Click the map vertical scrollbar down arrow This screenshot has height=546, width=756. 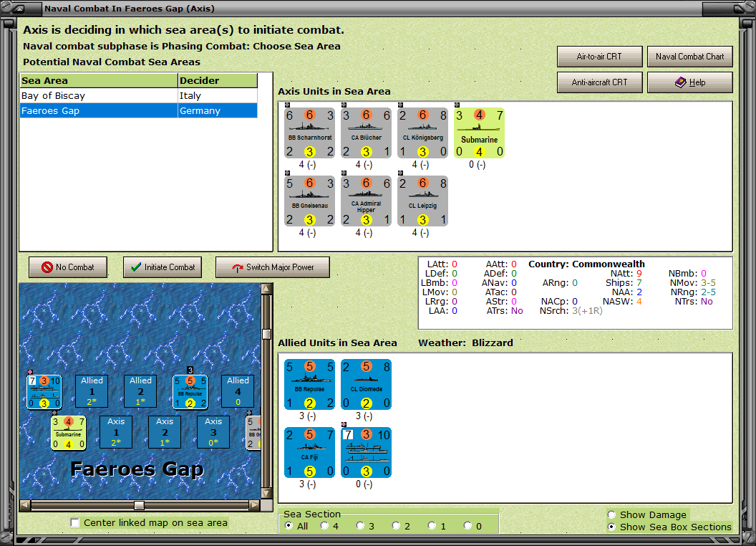point(266,494)
